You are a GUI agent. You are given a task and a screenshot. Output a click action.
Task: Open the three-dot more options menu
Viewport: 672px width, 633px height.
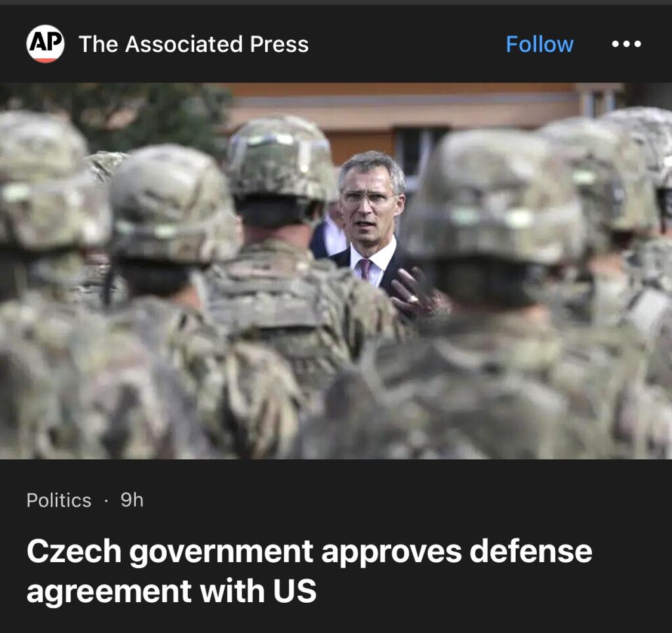626,44
